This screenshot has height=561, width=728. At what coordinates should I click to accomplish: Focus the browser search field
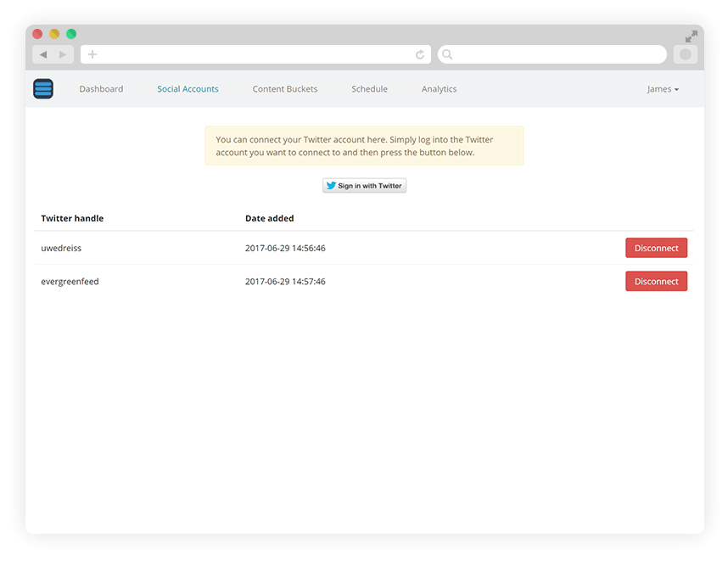tap(552, 54)
